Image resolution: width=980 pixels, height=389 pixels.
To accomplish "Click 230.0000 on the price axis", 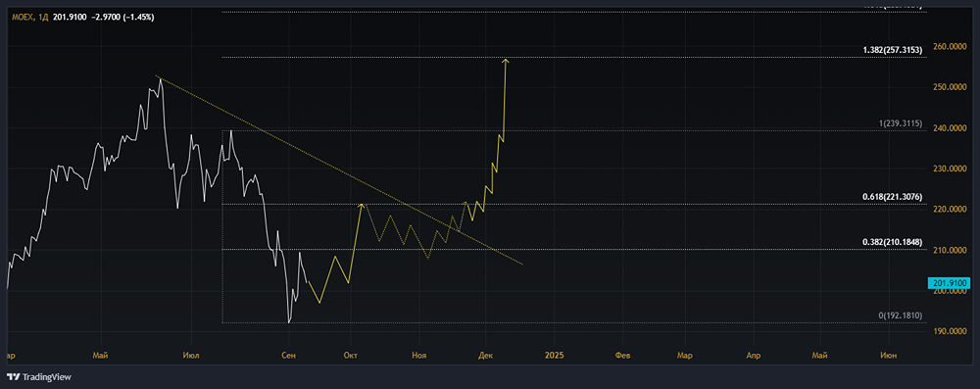I will click(950, 169).
